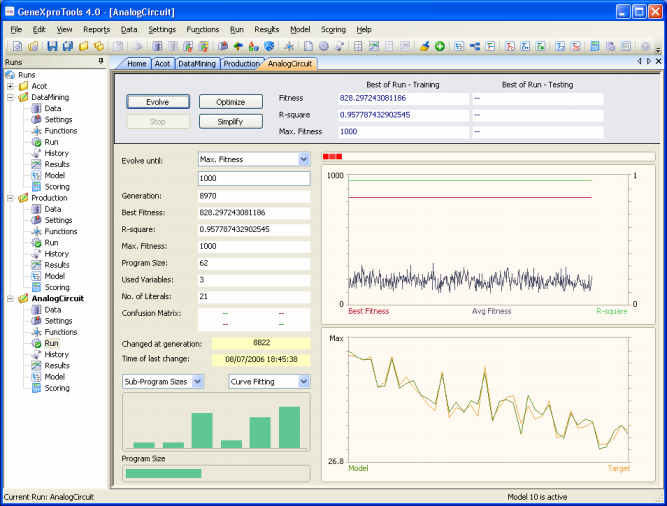Switch to the Acot tab

(x=162, y=63)
